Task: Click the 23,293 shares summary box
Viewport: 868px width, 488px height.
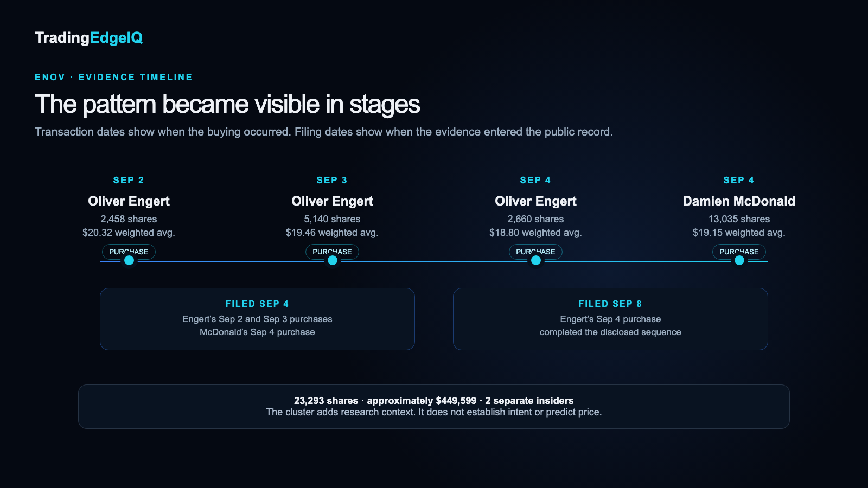Action: pos(434,407)
